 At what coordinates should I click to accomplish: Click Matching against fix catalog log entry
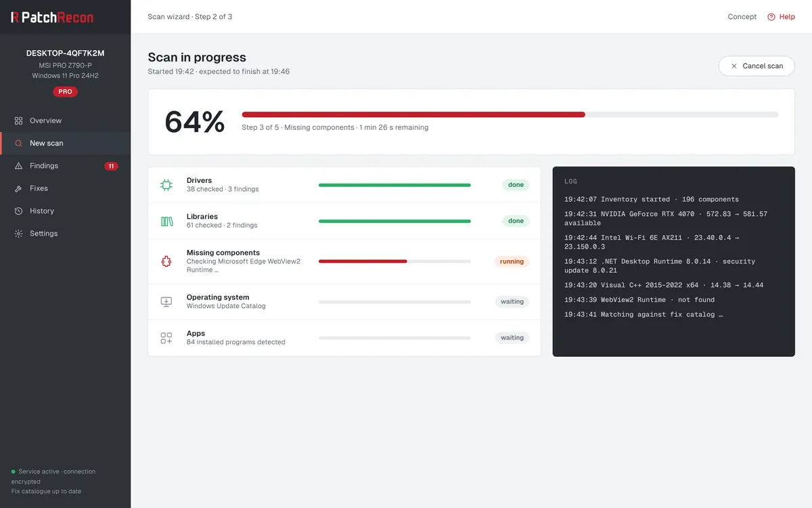644,314
